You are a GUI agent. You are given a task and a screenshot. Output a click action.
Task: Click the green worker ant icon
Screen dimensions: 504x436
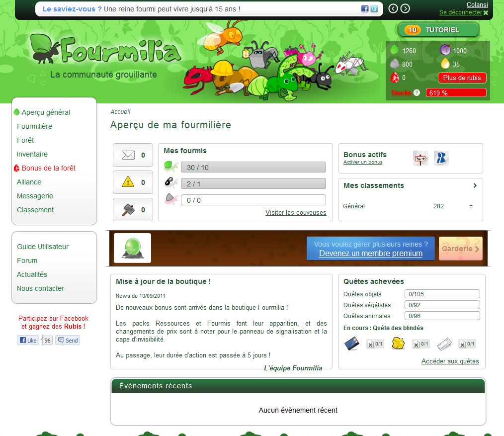pyautogui.click(x=170, y=167)
